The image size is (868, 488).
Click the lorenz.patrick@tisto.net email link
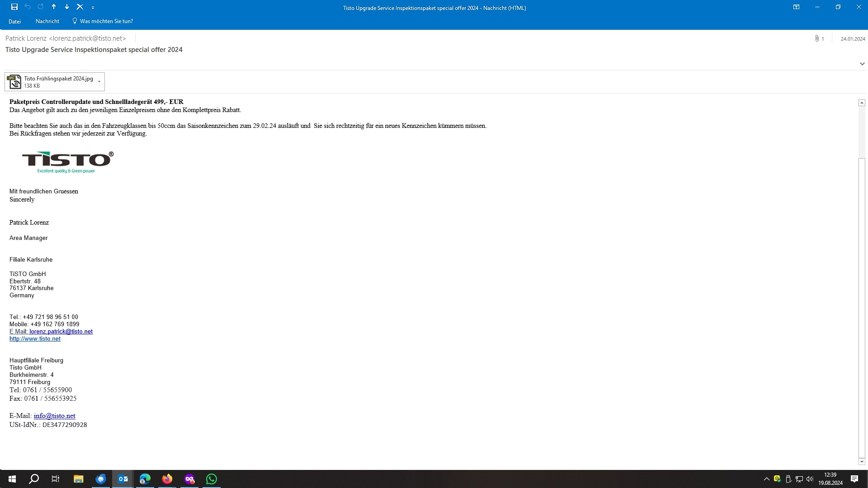61,331
